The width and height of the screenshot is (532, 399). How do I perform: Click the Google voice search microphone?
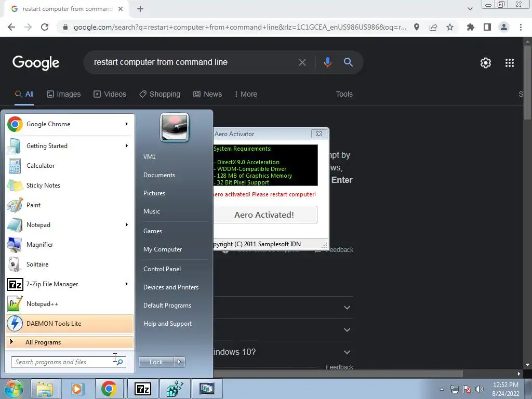[x=327, y=62]
